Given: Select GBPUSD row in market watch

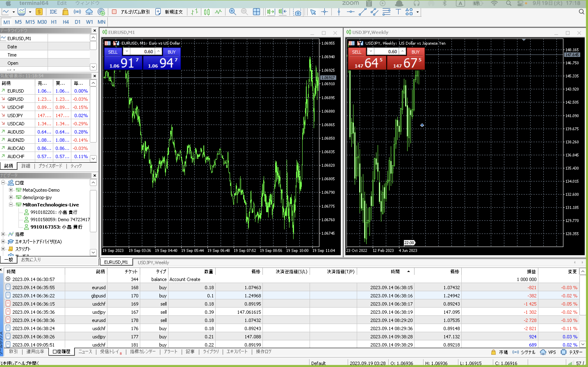Looking at the screenshot, I should click(x=16, y=99).
